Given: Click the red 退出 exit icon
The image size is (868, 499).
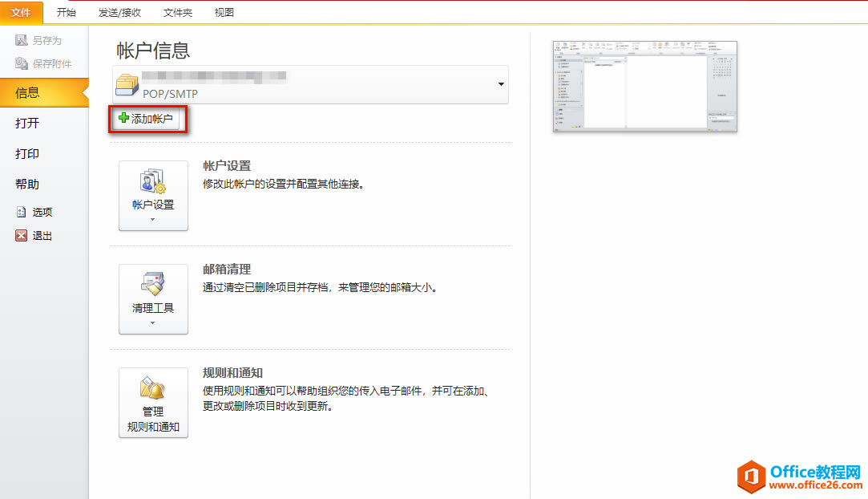Looking at the screenshot, I should pos(22,236).
